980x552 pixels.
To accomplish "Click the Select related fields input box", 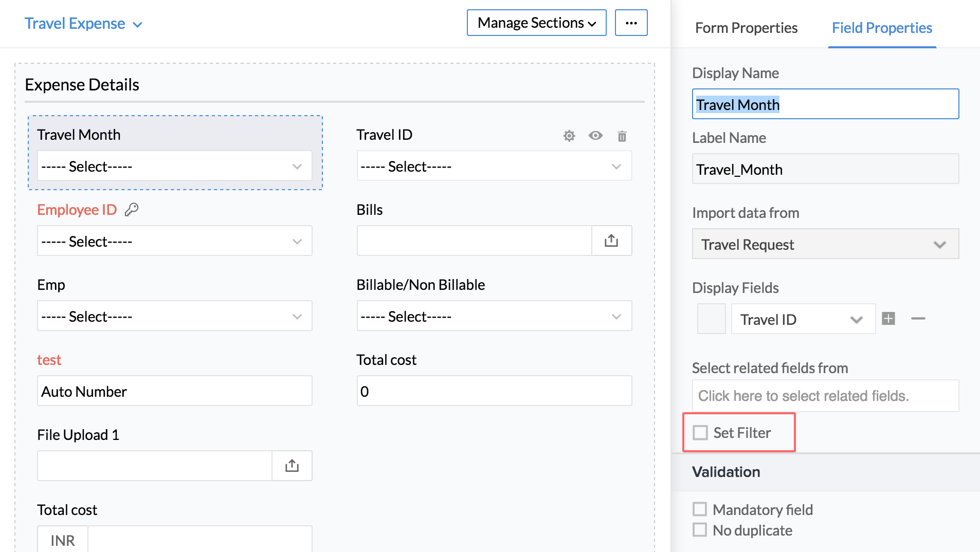I will (x=825, y=396).
